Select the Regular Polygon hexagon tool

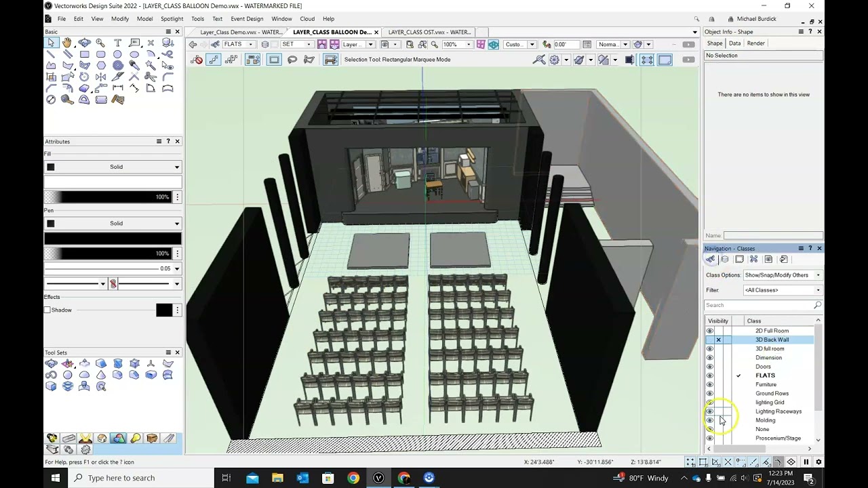coord(101,65)
